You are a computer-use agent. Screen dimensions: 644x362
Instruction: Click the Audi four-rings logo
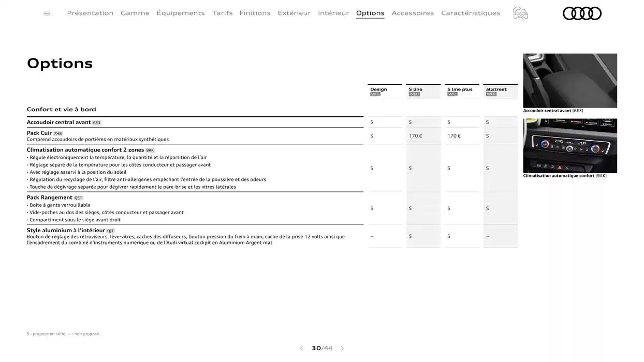(582, 13)
